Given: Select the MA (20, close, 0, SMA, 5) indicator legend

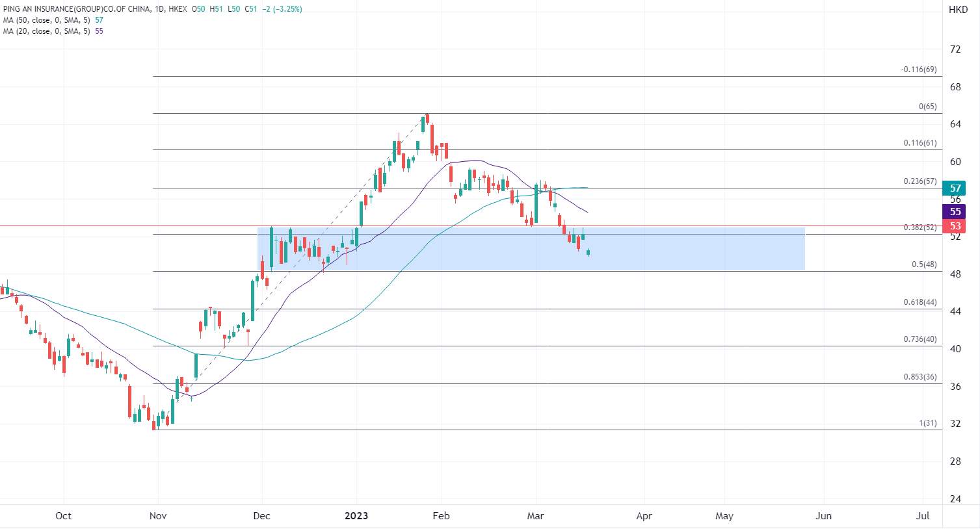Looking at the screenshot, I should coord(48,31).
